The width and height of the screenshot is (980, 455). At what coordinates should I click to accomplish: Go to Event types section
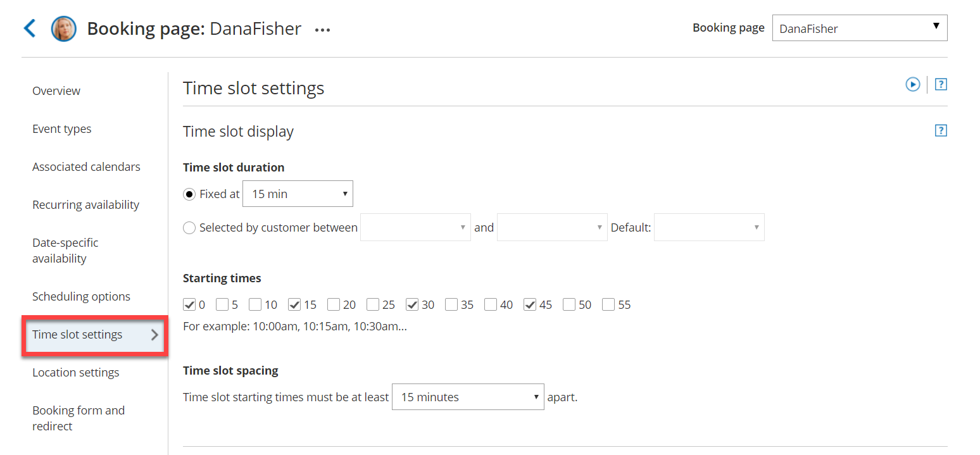click(x=62, y=129)
